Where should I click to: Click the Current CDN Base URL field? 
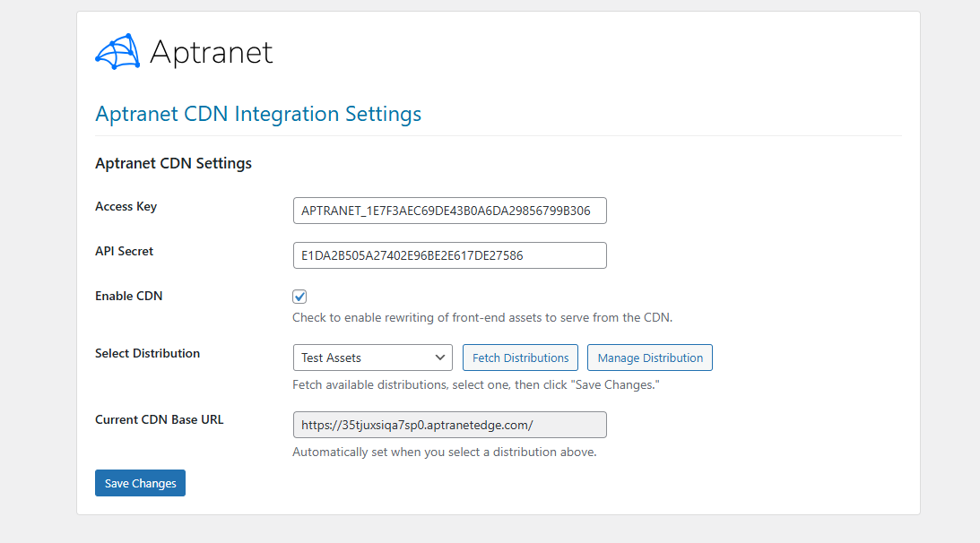click(449, 425)
